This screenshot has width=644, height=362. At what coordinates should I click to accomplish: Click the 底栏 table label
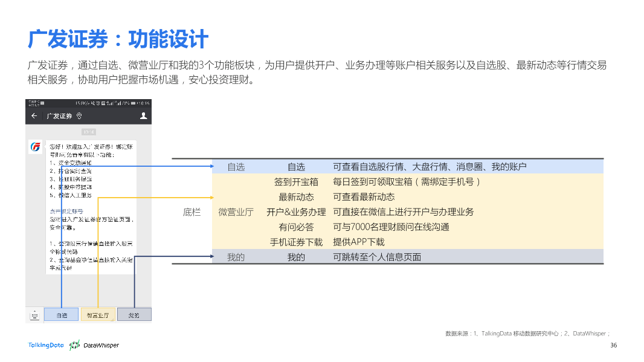pyautogui.click(x=192, y=212)
